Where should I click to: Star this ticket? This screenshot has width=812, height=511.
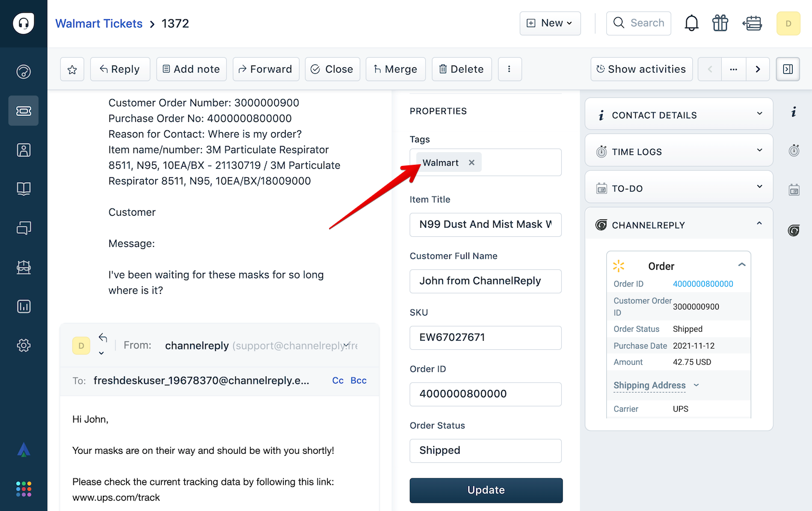pyautogui.click(x=72, y=69)
